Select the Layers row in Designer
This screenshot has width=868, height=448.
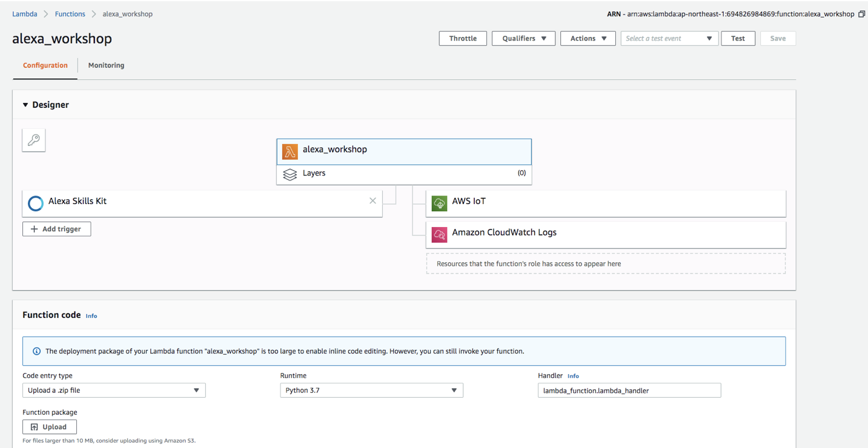point(404,174)
